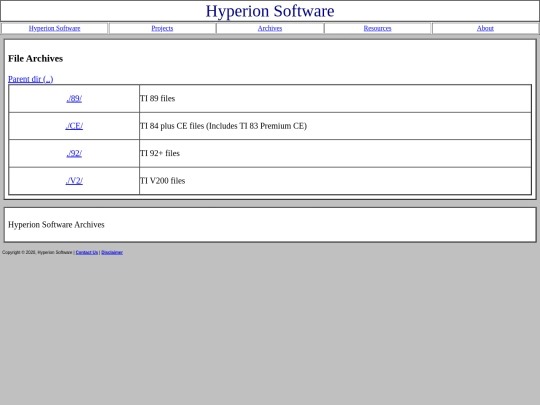Open the Archives nav link
The height and width of the screenshot is (405, 540).
270,28
